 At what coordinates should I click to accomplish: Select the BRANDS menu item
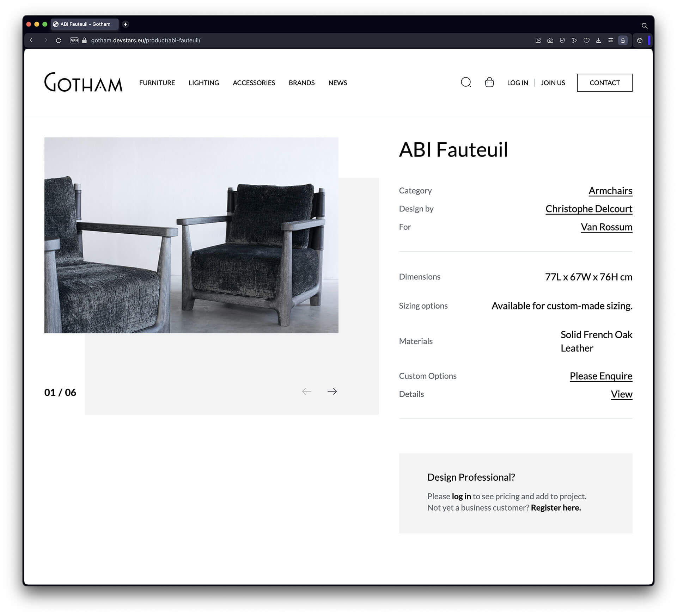coord(301,82)
